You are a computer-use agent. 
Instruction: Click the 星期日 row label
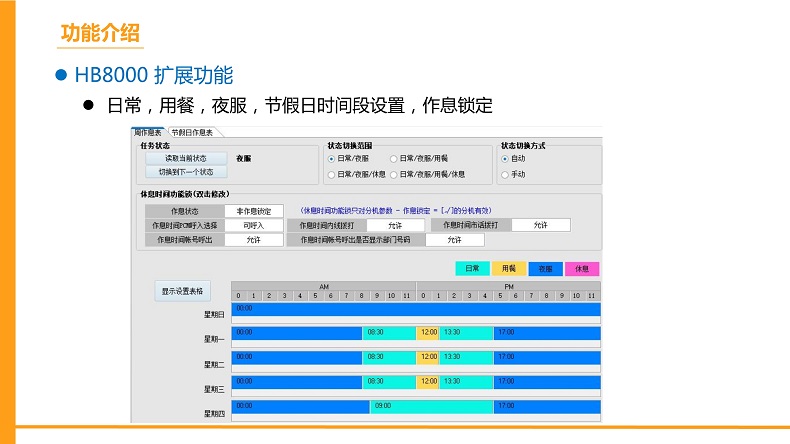click(214, 314)
